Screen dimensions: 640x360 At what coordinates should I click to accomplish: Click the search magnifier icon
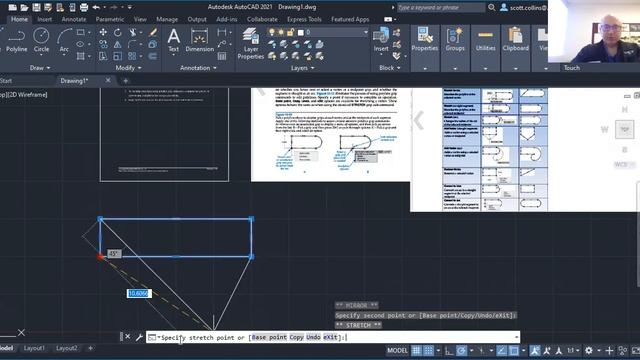pyautogui.click(x=492, y=7)
